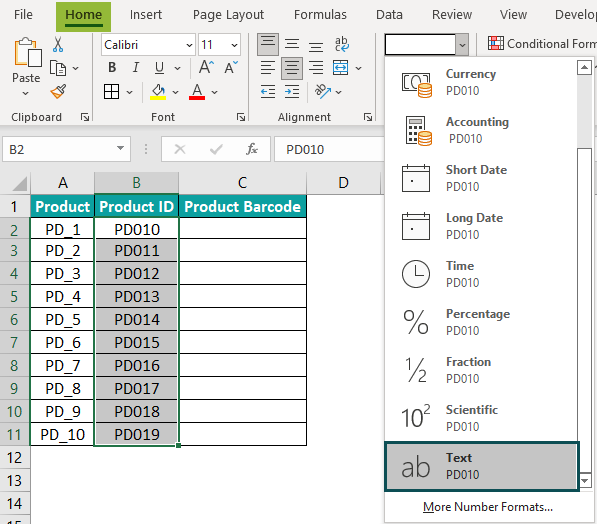Click the Increase Indent icon
Screen dimensions: 597x524
point(292,92)
